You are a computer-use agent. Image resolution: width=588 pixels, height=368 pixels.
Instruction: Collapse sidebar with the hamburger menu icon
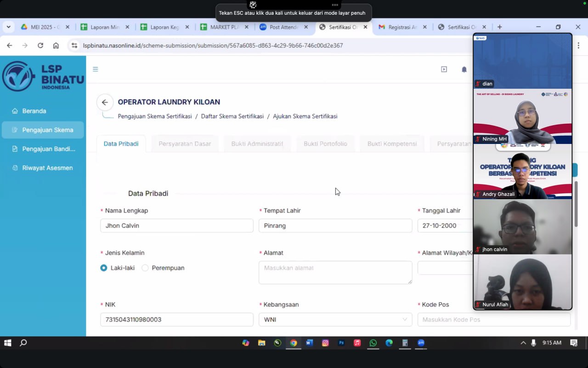pos(96,69)
